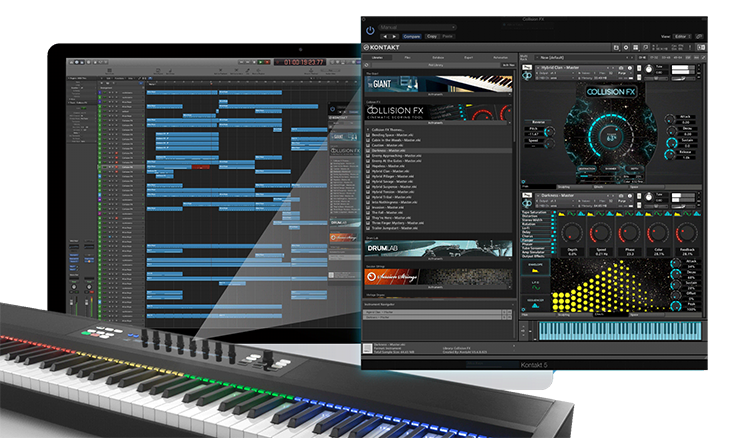Screen dimensions: 733x438
Task: Click green play button in Logic window
Action: pyautogui.click(x=261, y=62)
